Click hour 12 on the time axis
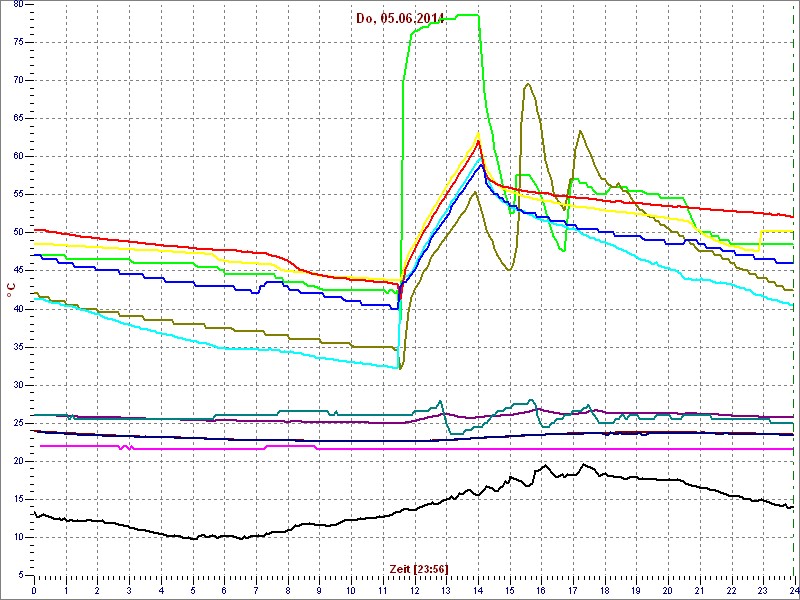The width and height of the screenshot is (800, 600). pyautogui.click(x=415, y=590)
